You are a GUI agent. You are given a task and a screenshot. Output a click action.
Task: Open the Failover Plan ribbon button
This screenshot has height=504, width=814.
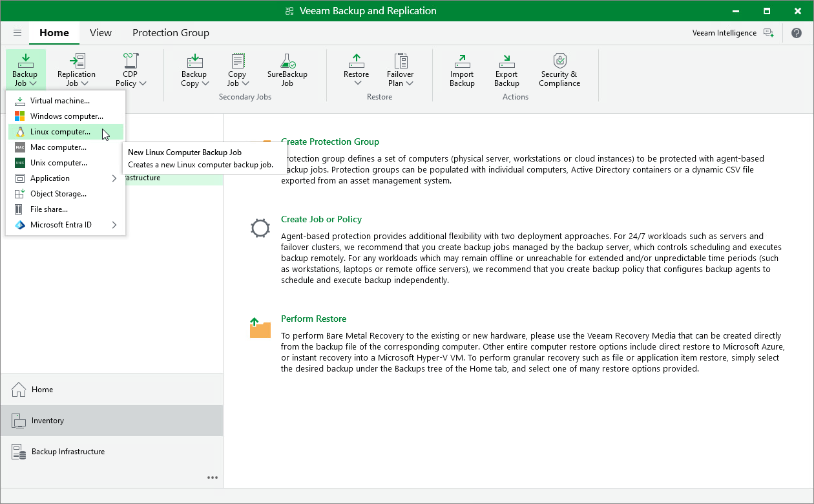[x=401, y=70]
